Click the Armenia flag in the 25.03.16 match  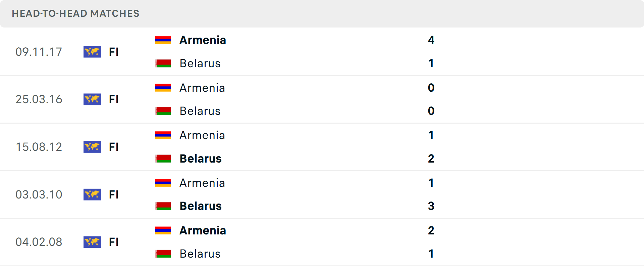(163, 87)
